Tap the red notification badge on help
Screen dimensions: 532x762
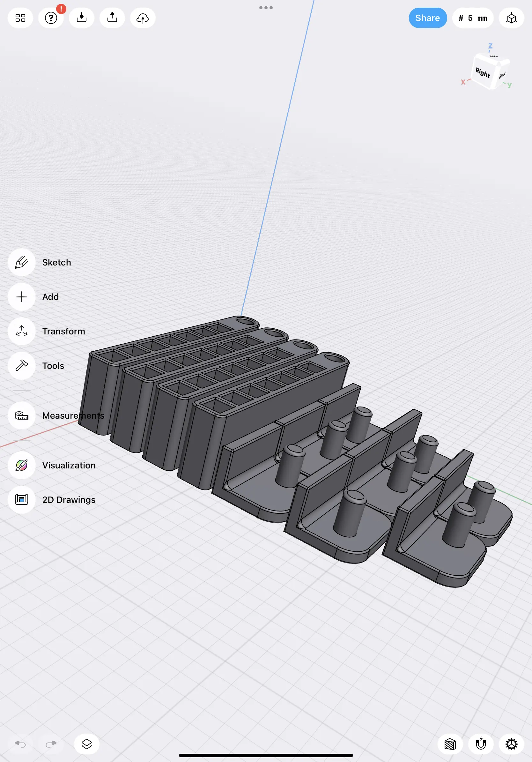[61, 9]
